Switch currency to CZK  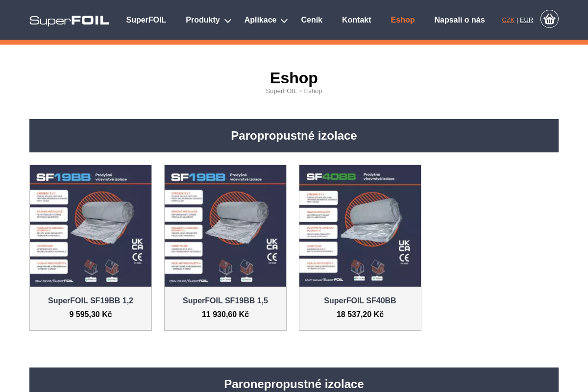click(508, 20)
